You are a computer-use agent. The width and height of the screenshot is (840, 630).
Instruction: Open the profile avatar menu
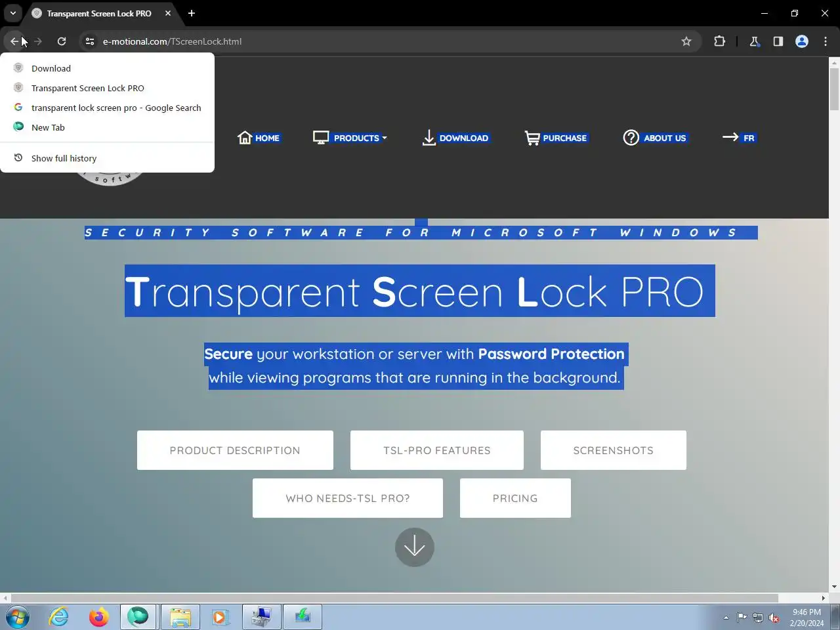tap(802, 41)
